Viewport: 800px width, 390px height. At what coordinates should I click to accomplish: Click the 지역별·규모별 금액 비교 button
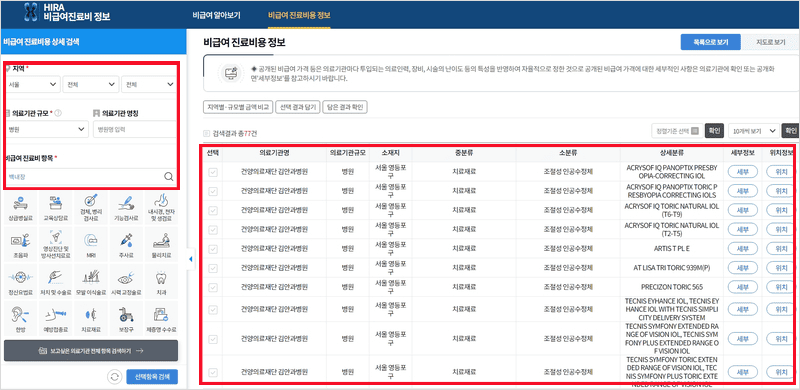click(238, 107)
